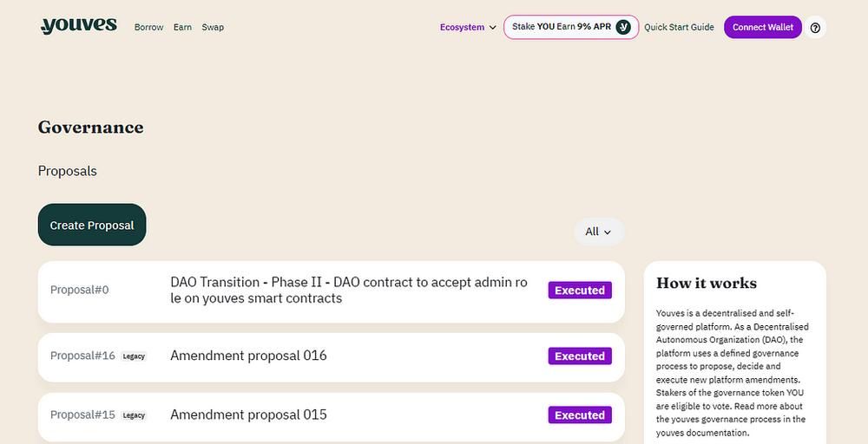
Task: Open Amendment proposal 015 row
Action: pos(248,415)
